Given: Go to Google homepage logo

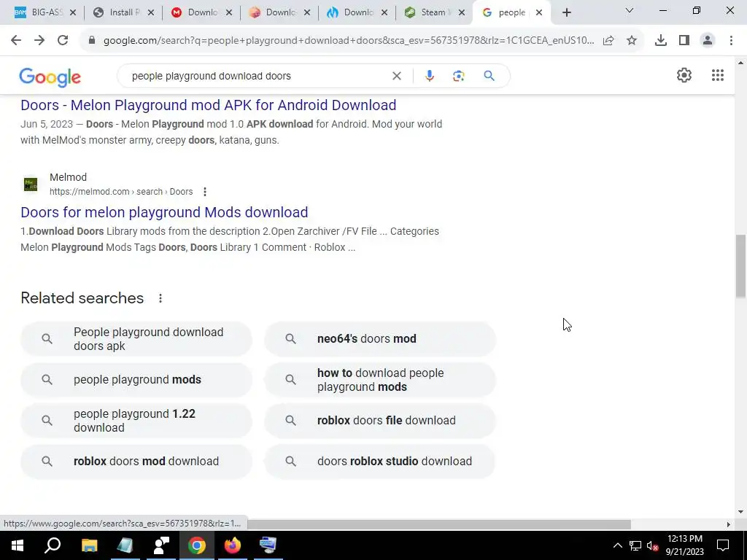Looking at the screenshot, I should [50, 77].
